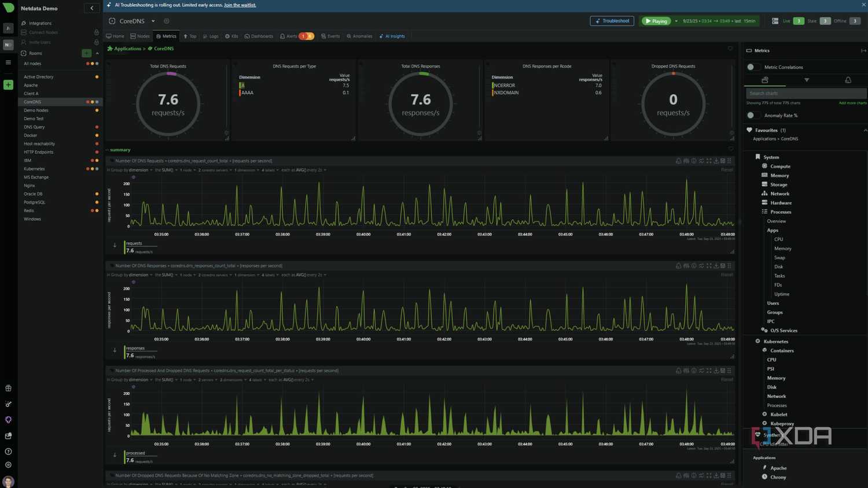Dismiss the AI Troubleshooting banner
The image size is (868, 488).
click(863, 5)
